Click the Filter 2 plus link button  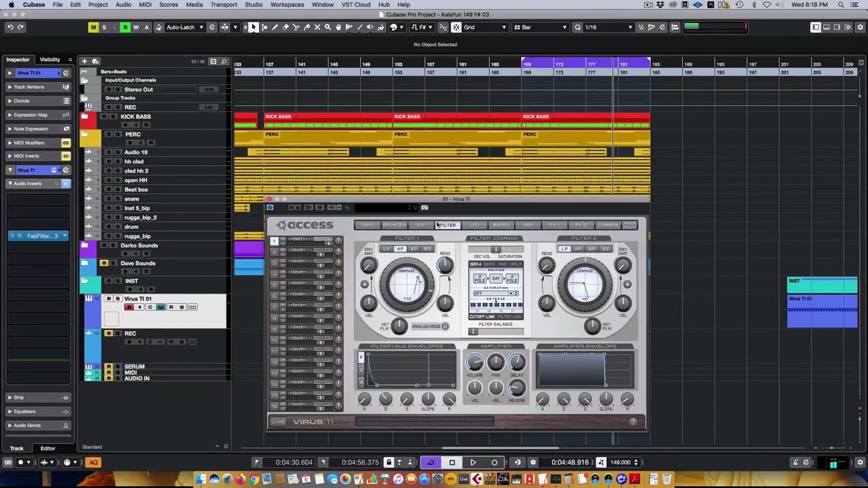[x=627, y=285]
